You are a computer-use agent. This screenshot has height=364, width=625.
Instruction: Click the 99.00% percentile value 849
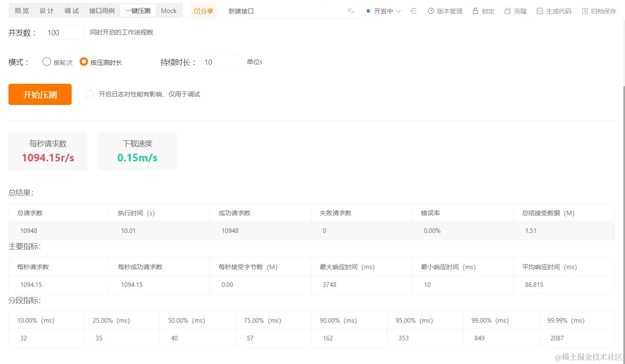pos(480,338)
